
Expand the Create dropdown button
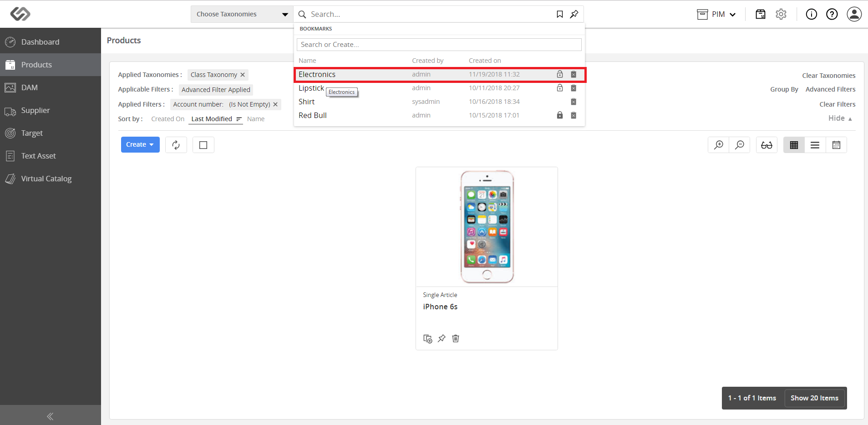[x=140, y=144]
